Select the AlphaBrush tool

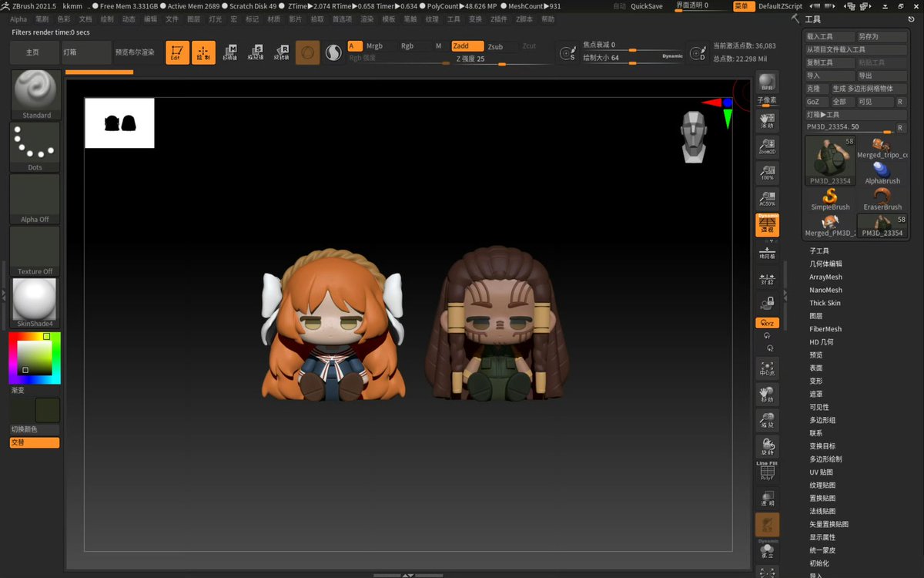[882, 173]
